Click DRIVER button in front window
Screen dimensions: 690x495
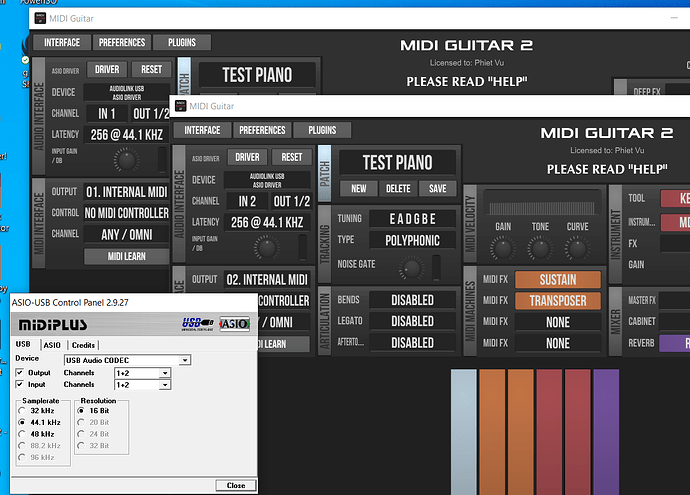(x=247, y=157)
